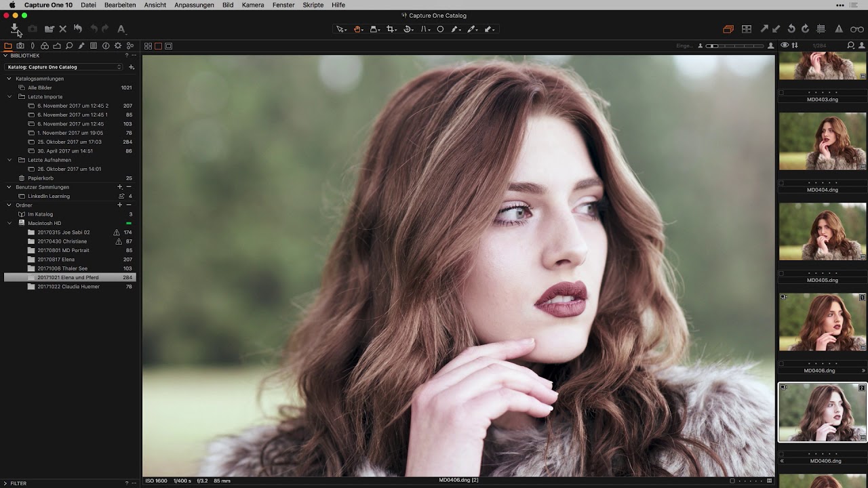Open the Exposure tool tab

tap(57, 46)
